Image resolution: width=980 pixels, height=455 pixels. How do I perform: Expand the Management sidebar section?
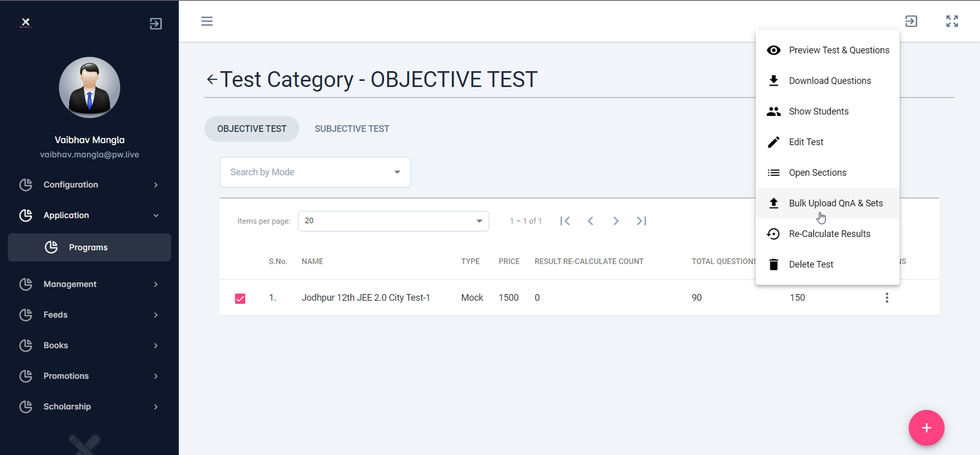[89, 284]
